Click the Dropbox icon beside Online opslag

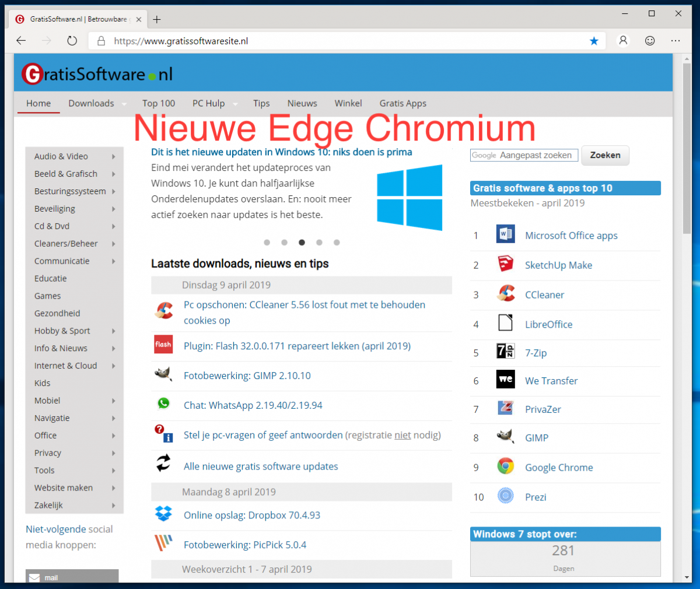point(163,514)
